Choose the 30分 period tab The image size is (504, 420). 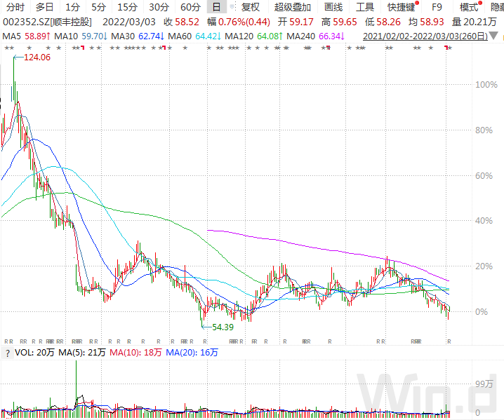(159, 7)
